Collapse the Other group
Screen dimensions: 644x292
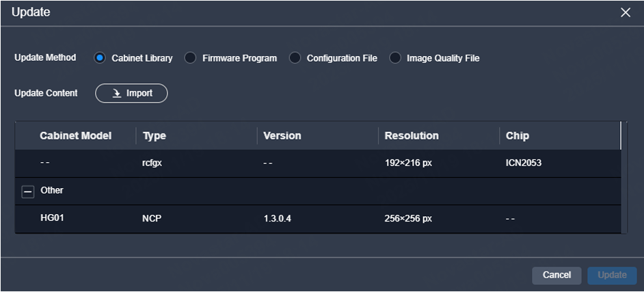tap(28, 191)
